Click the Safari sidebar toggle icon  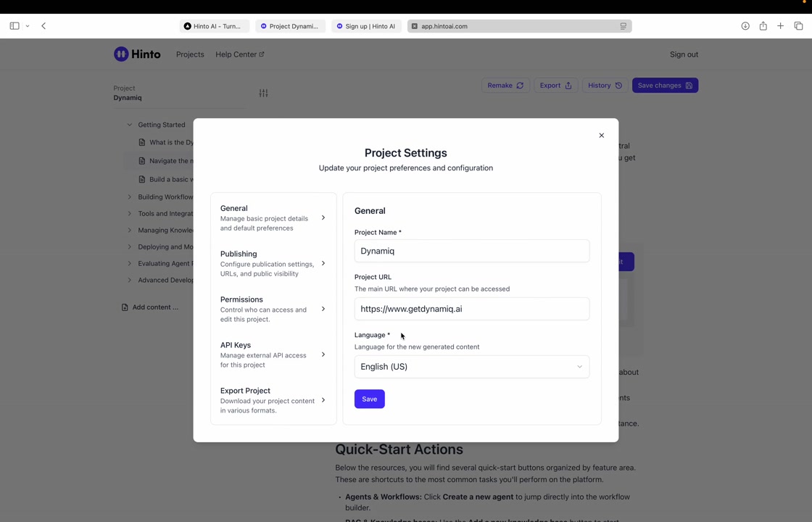pos(14,26)
